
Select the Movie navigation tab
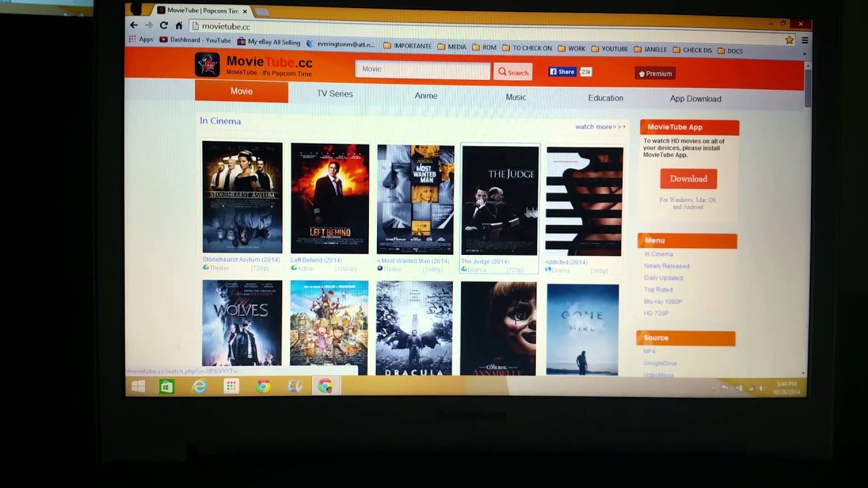pos(241,91)
